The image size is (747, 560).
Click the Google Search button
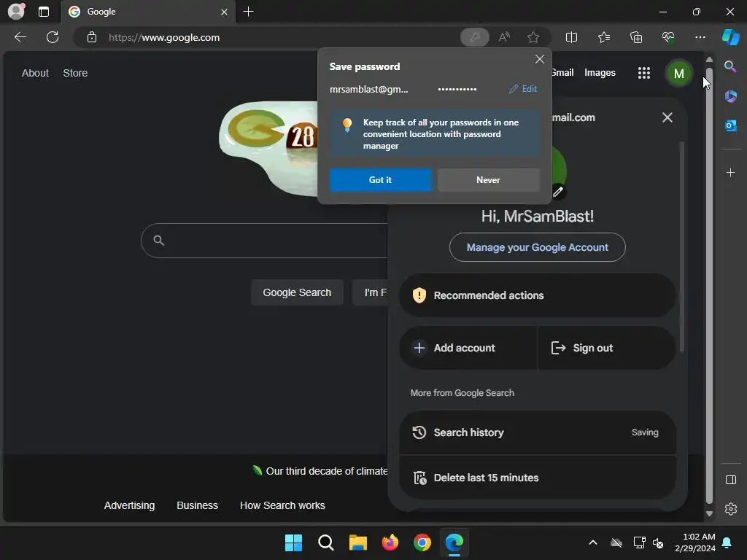tap(297, 292)
